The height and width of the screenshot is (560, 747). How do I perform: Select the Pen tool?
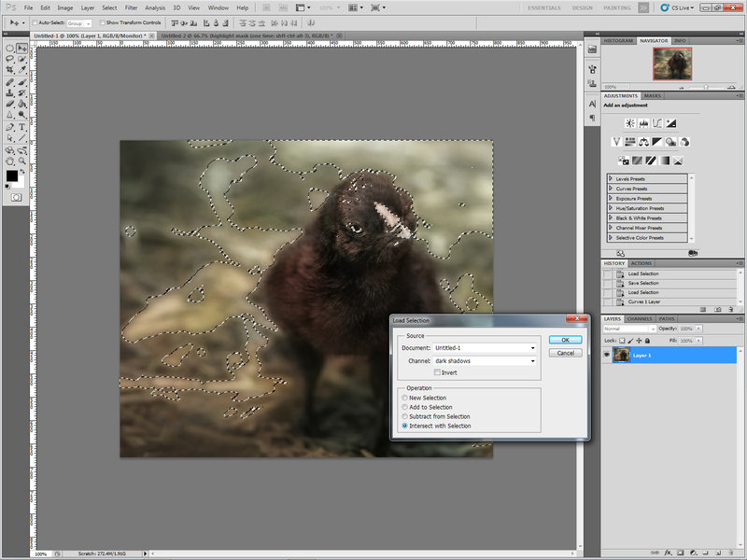click(x=9, y=127)
